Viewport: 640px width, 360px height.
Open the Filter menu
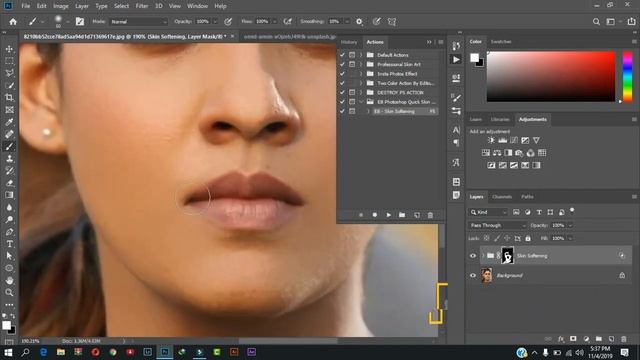click(x=142, y=6)
